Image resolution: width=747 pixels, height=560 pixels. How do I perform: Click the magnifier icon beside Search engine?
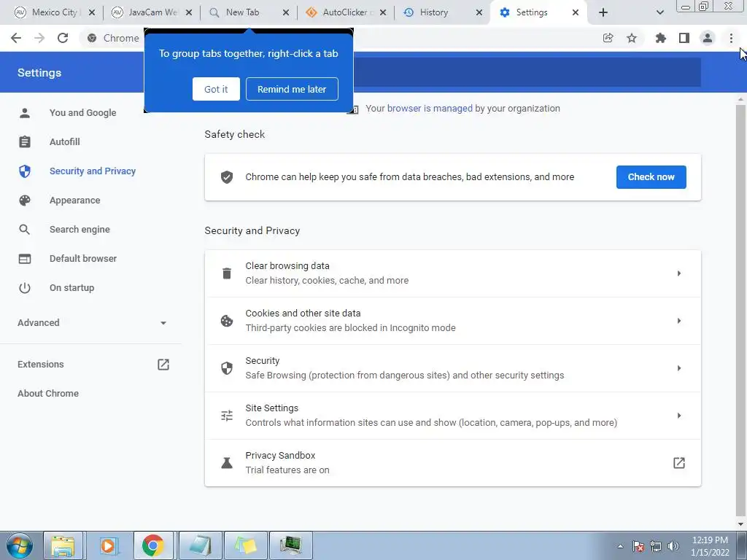point(25,230)
